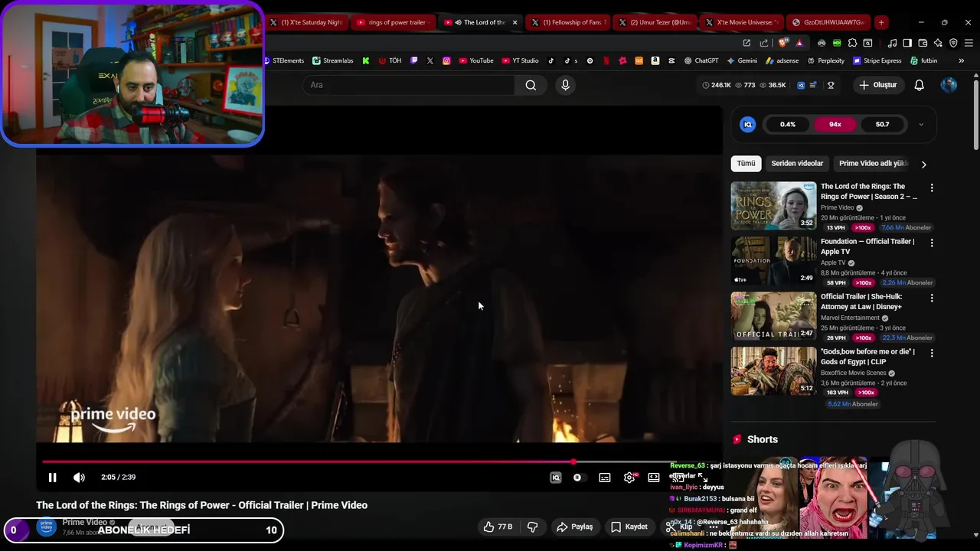The image size is (980, 551).
Task: Open She-Hulk Official Trailer thumbnail
Action: pyautogui.click(x=773, y=316)
